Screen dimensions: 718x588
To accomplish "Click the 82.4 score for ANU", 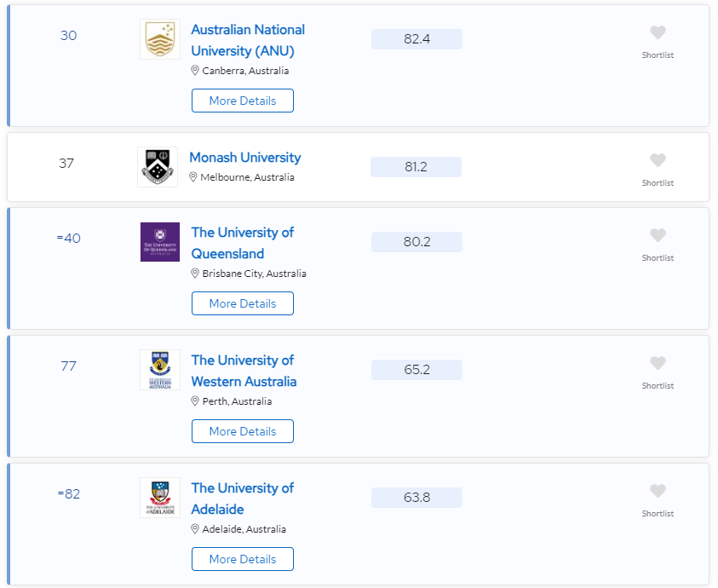I will coord(416,39).
